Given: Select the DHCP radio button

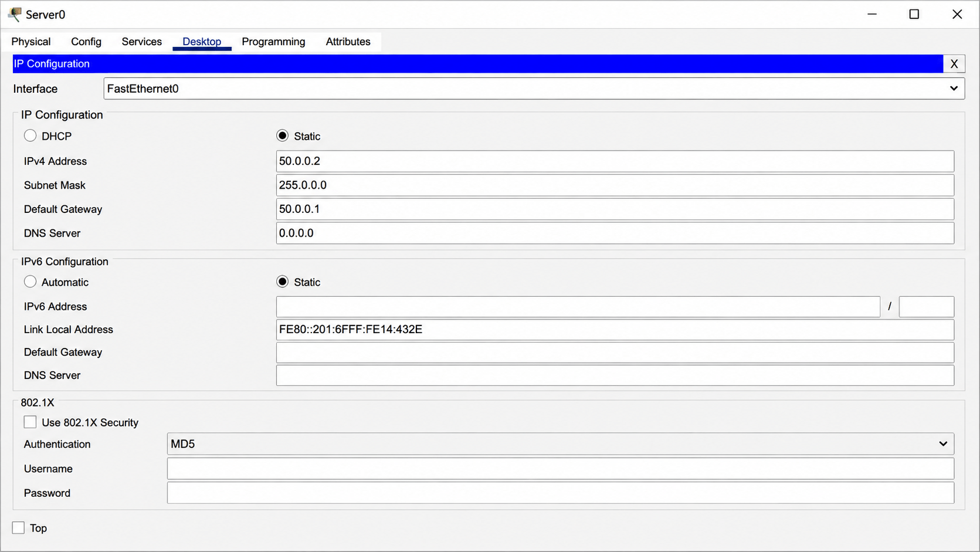Looking at the screenshot, I should [x=30, y=136].
